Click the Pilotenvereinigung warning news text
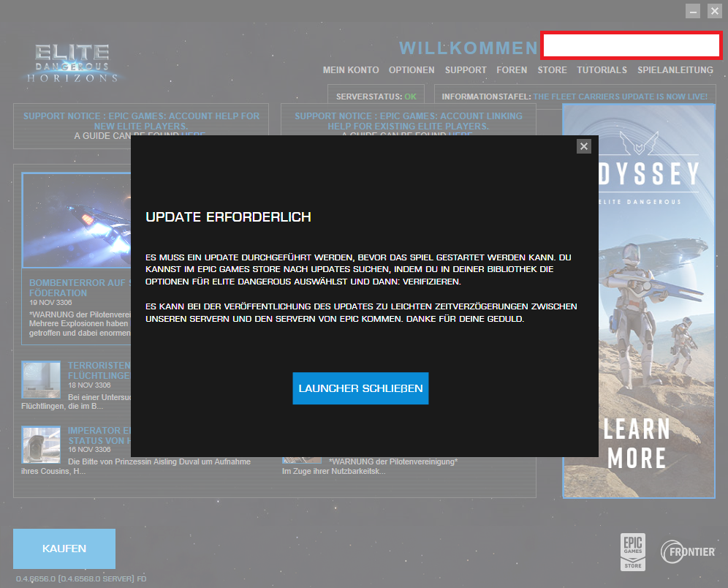 click(393, 461)
